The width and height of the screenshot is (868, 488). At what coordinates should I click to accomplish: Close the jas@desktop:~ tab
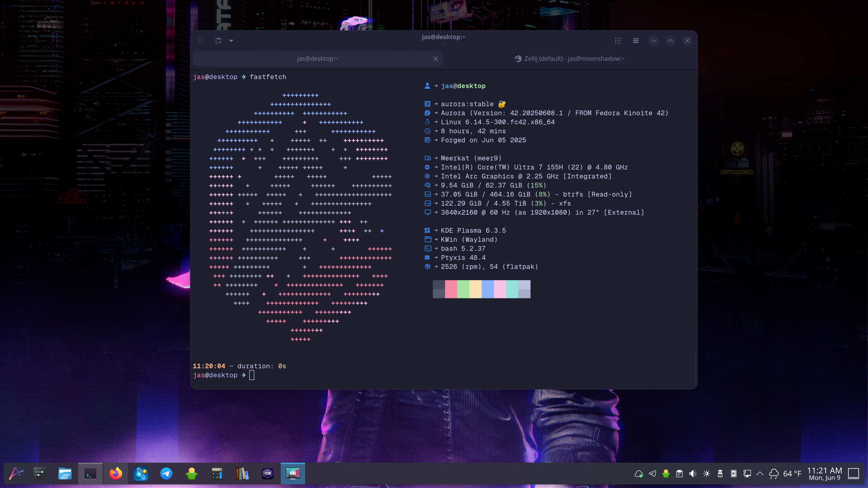point(435,59)
